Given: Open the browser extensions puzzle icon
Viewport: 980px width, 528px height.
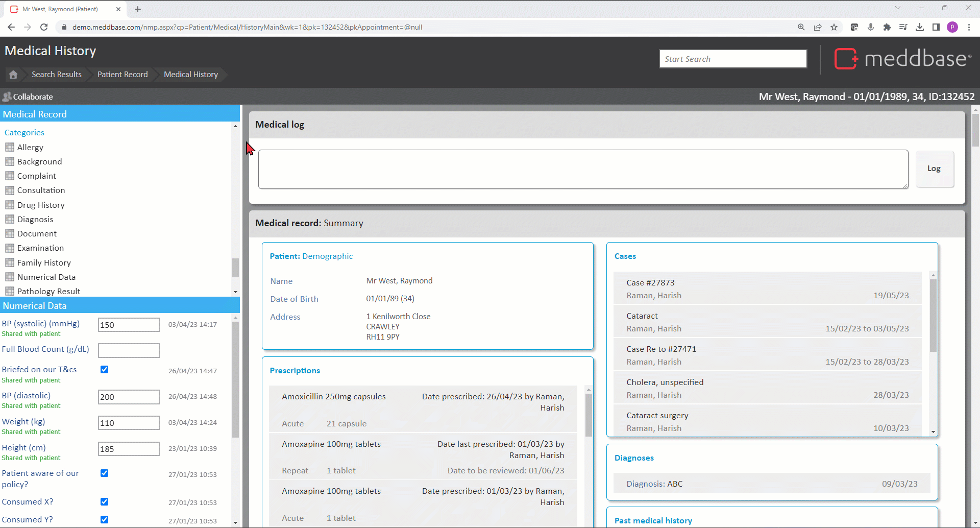Looking at the screenshot, I should tap(887, 27).
